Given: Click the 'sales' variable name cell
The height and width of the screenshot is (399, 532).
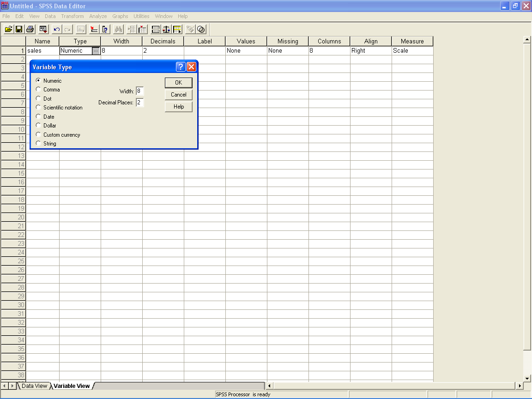Looking at the screenshot, I should [42, 50].
